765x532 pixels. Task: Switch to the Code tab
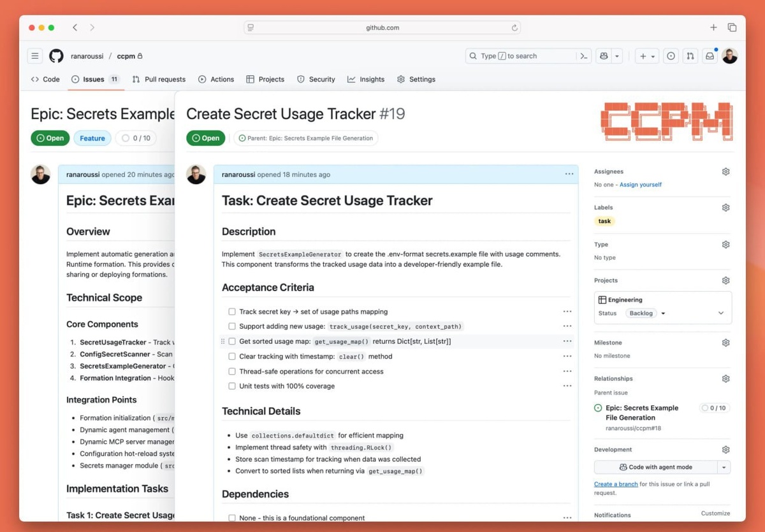(45, 79)
